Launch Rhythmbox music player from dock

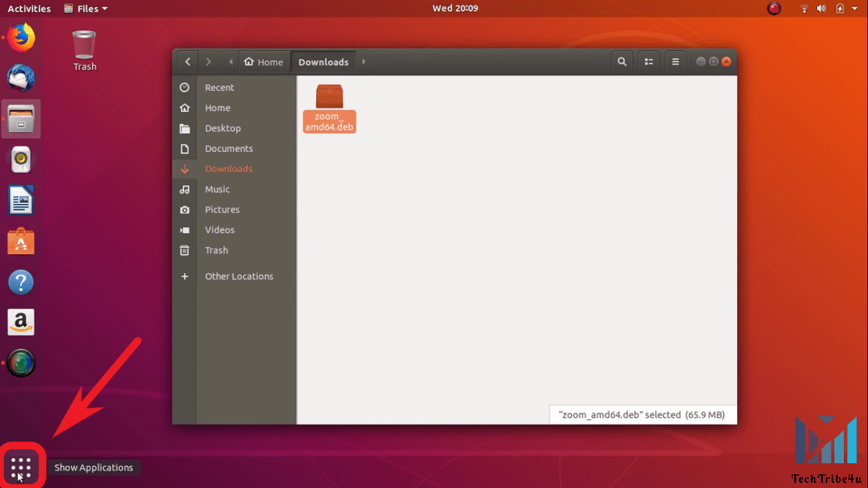point(21,159)
